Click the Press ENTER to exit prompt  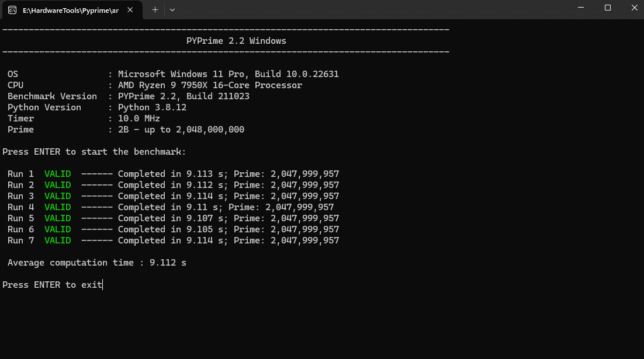point(52,285)
